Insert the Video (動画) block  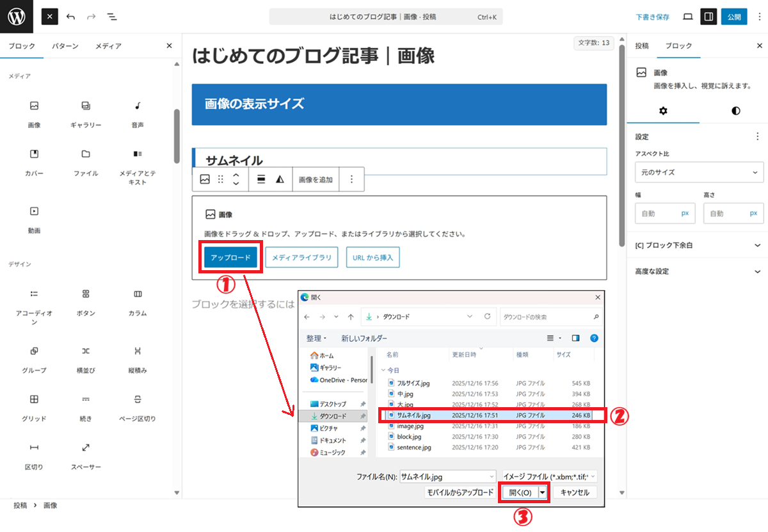[34, 218]
